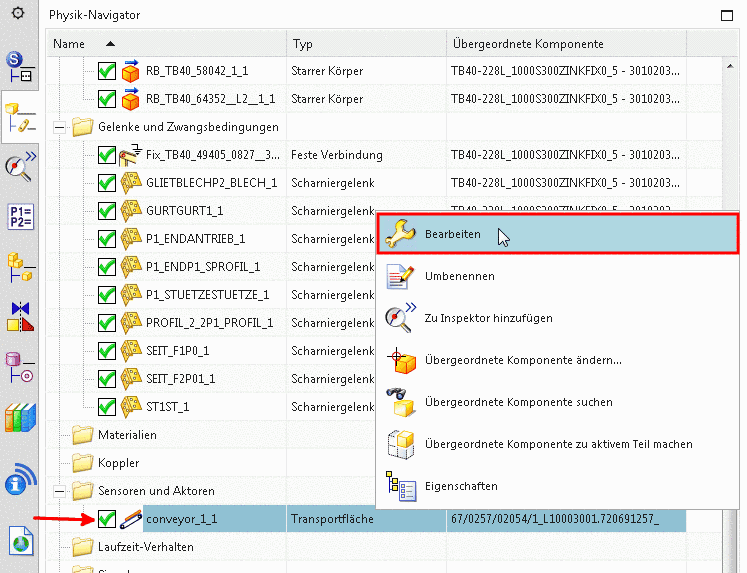Choose Übergeordnete Komponente suchen in menu

(557, 402)
